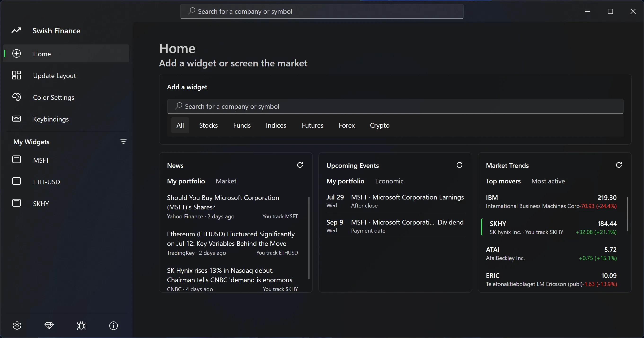
Task: Open Ethereum Fluctuated Significantly news article
Action: pos(233,243)
